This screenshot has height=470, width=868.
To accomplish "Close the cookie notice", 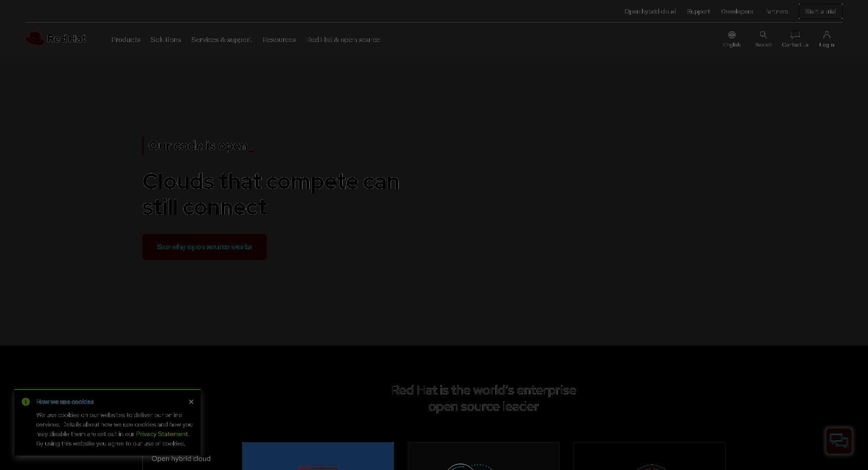I will (191, 402).
